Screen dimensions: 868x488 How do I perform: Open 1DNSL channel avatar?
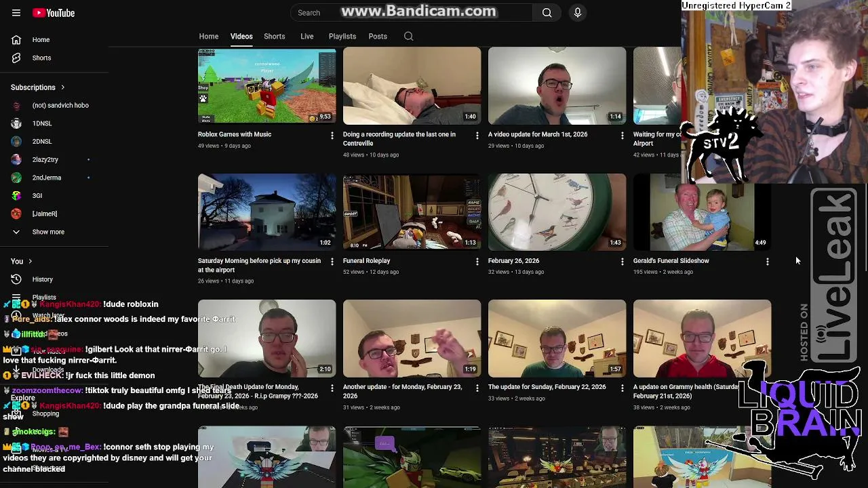pos(16,123)
